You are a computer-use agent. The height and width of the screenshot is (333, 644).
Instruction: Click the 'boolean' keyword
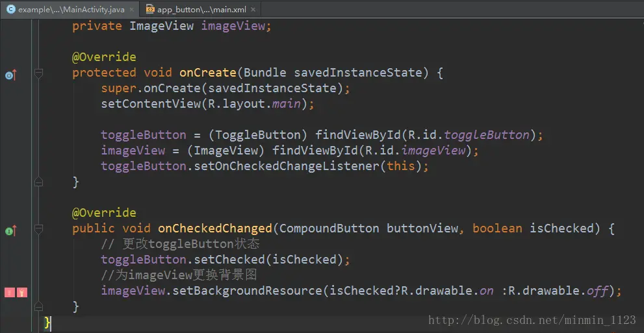click(x=497, y=228)
